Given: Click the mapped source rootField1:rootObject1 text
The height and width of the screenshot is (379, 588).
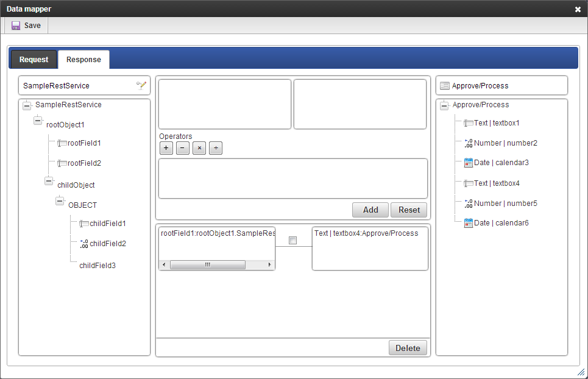Looking at the screenshot, I should point(218,233).
